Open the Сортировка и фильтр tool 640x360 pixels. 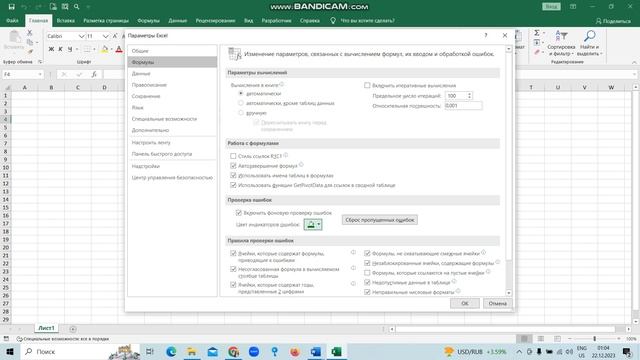[561, 43]
